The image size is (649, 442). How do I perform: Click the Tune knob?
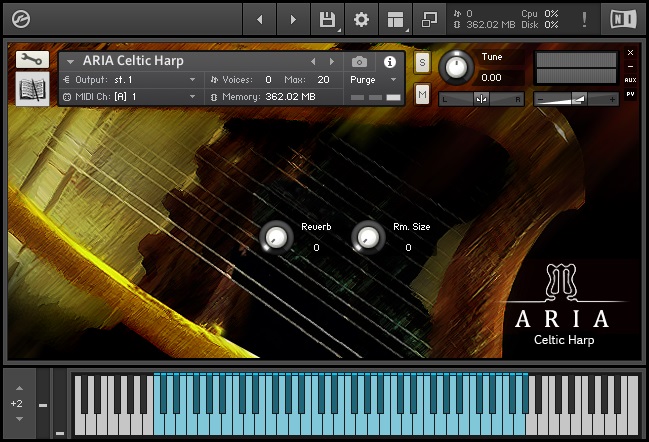coord(456,67)
